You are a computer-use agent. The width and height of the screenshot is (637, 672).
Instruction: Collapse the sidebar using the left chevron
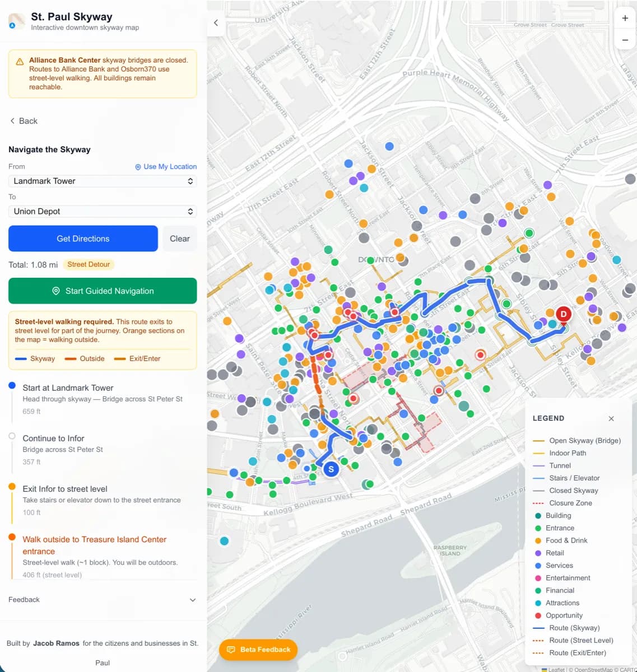(216, 23)
